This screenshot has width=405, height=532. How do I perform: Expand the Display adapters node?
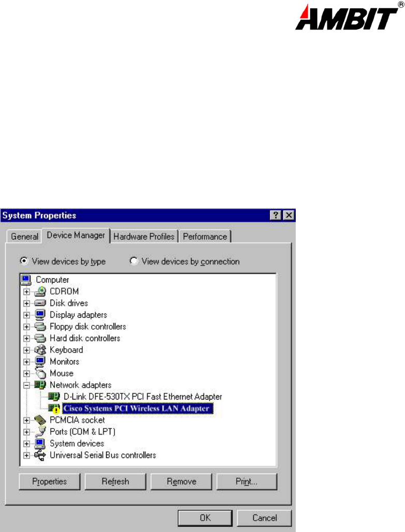coord(26,315)
